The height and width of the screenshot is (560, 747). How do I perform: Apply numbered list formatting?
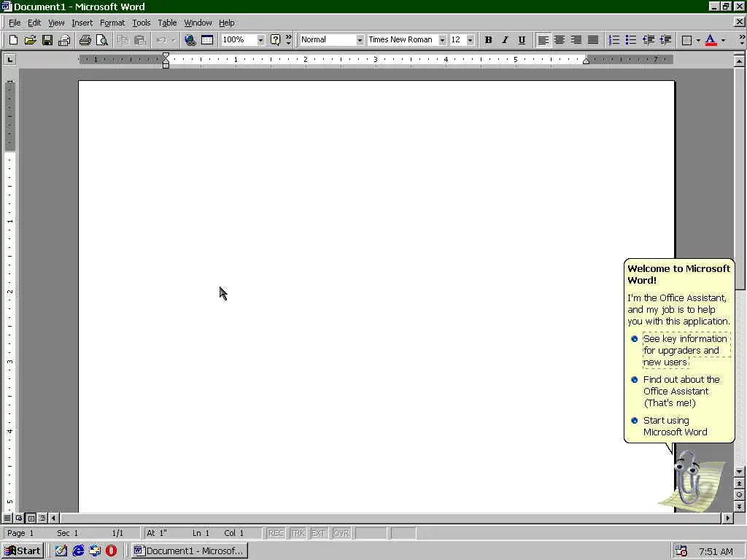614,40
